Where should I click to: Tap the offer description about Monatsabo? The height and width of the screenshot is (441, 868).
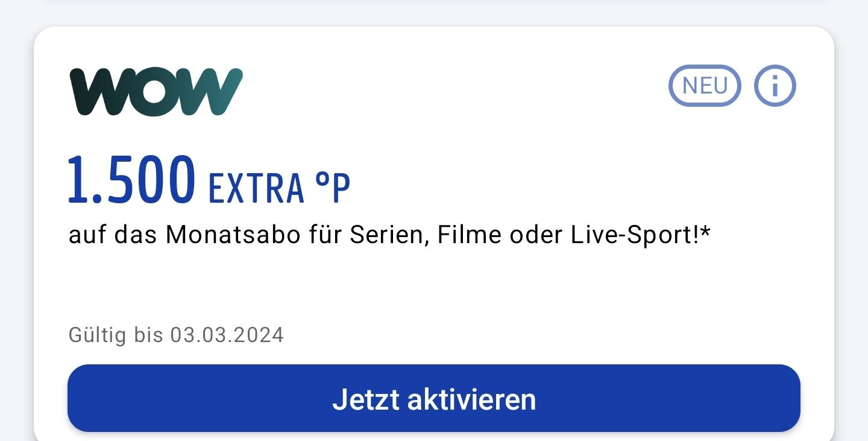(389, 235)
